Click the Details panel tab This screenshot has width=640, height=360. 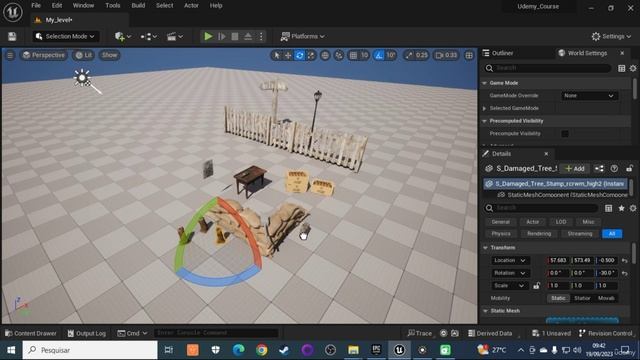tap(501, 154)
